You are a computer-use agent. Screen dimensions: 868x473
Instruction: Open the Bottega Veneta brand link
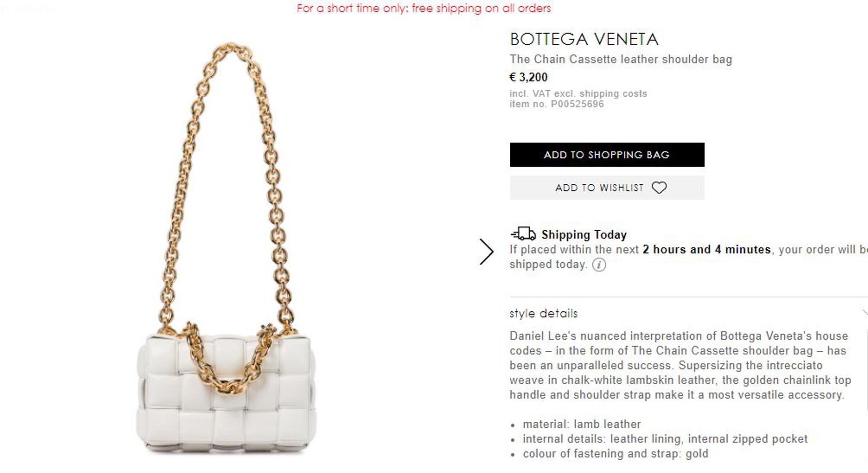click(584, 39)
